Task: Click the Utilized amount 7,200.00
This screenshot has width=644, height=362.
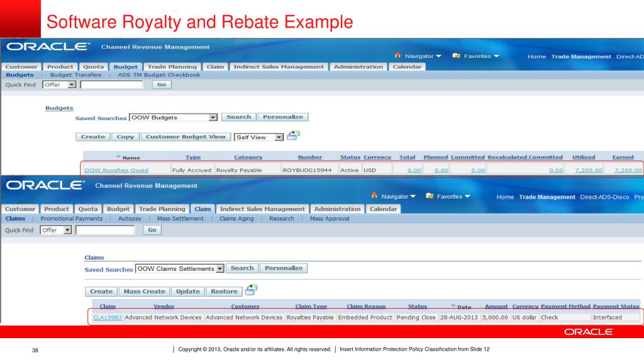Action: pos(589,170)
